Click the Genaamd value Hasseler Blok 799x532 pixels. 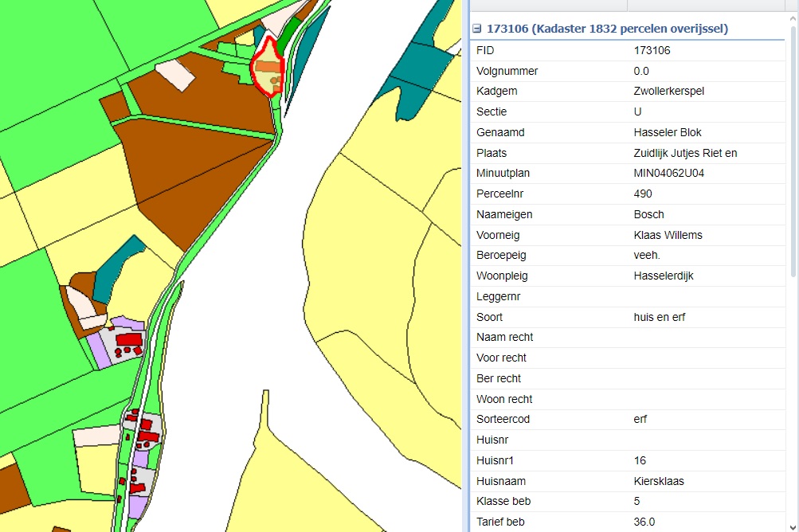[x=667, y=132]
